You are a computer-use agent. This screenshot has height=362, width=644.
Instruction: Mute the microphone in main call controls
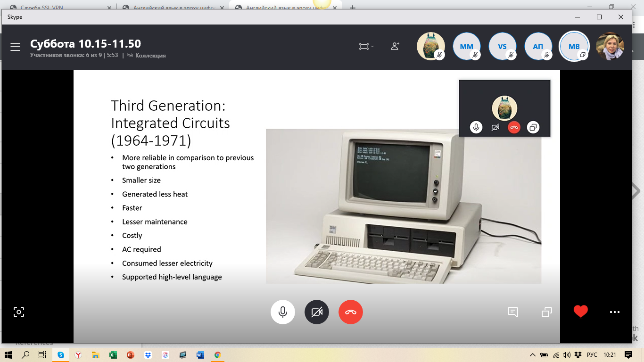tap(283, 312)
